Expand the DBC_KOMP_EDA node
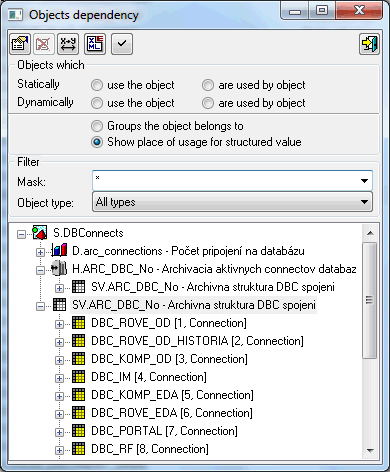390x472 pixels. pos(59,396)
